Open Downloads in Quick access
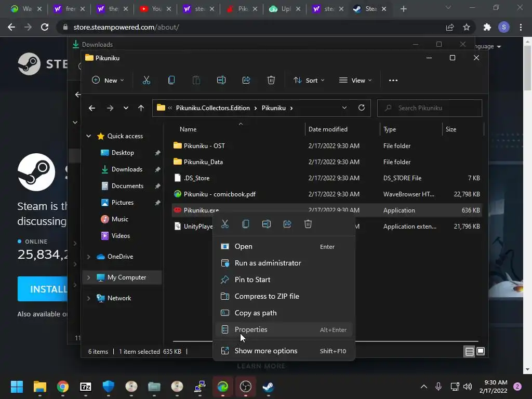This screenshot has height=399, width=532. pyautogui.click(x=127, y=169)
